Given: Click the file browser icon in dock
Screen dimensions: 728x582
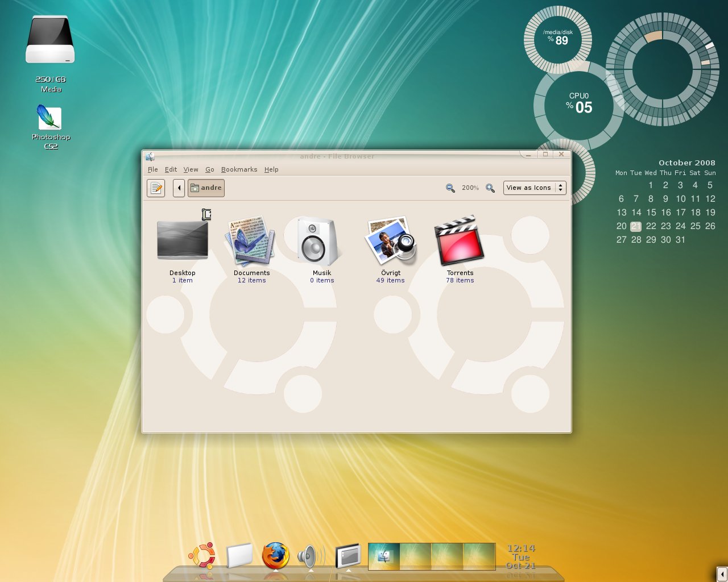Looking at the screenshot, I should pyautogui.click(x=348, y=556).
